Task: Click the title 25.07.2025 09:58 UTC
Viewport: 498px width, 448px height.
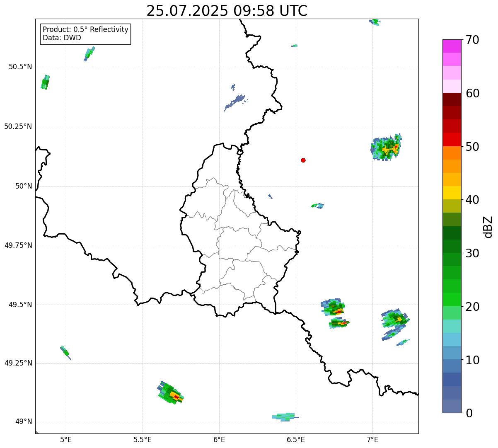Action: point(227,11)
